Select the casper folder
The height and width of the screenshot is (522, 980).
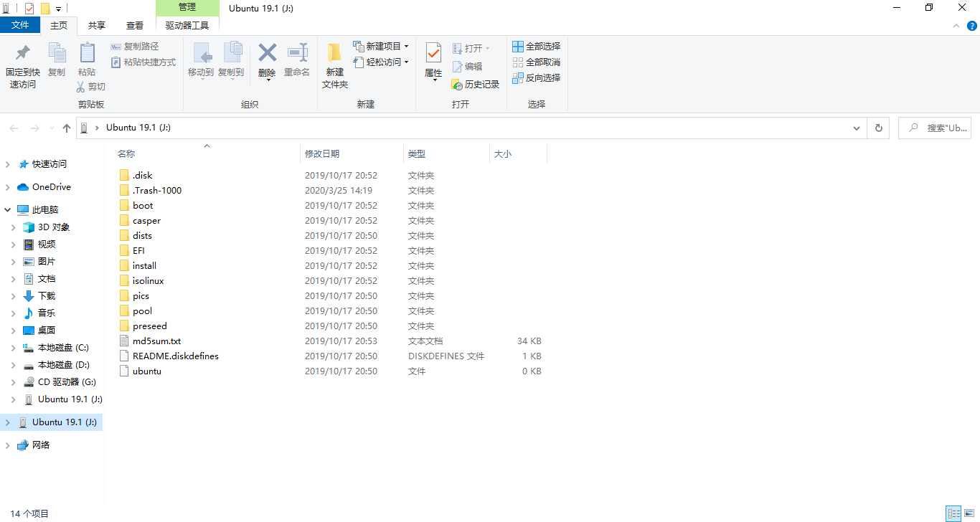pos(146,221)
